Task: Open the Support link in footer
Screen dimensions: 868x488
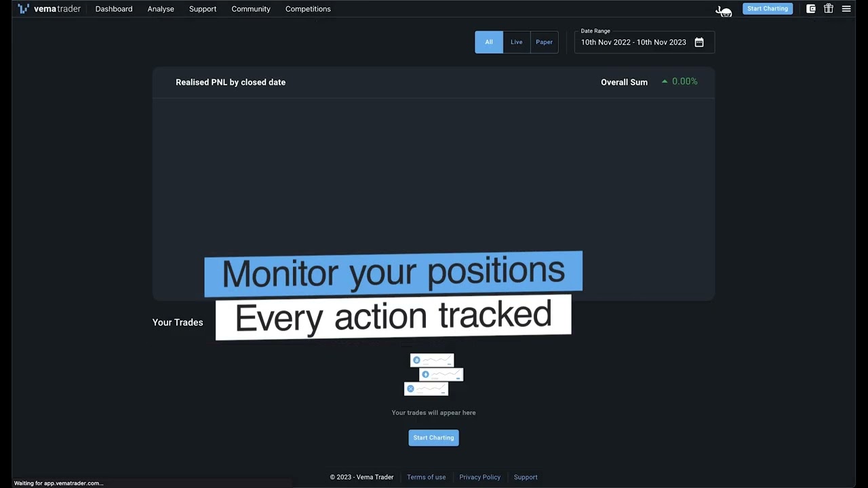Action: click(x=526, y=477)
